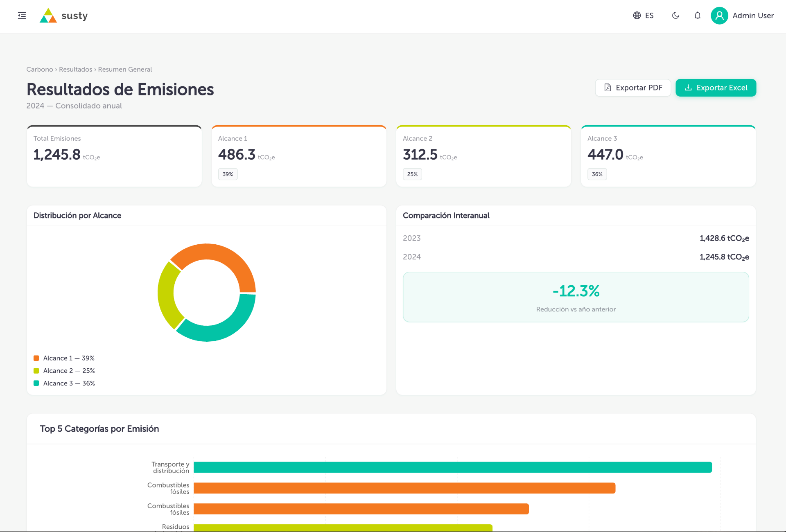
Task: Click the 39% badge on Alcance 1
Action: (228, 174)
